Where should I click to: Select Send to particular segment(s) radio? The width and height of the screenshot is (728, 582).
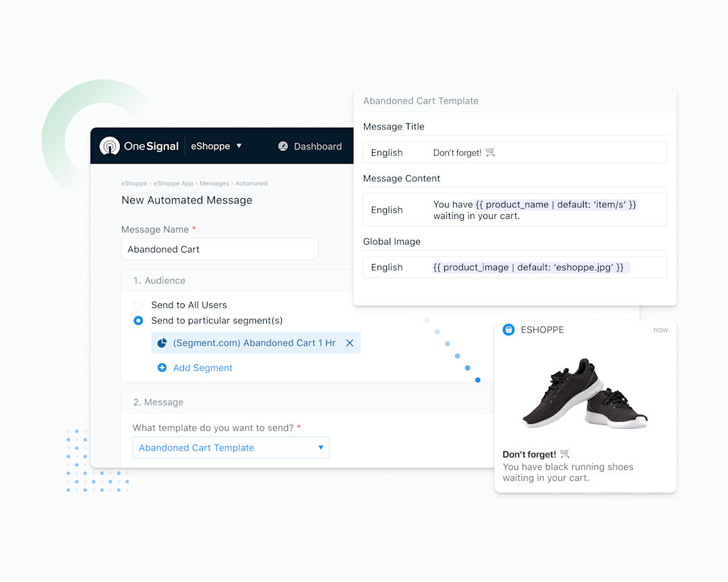tap(138, 321)
